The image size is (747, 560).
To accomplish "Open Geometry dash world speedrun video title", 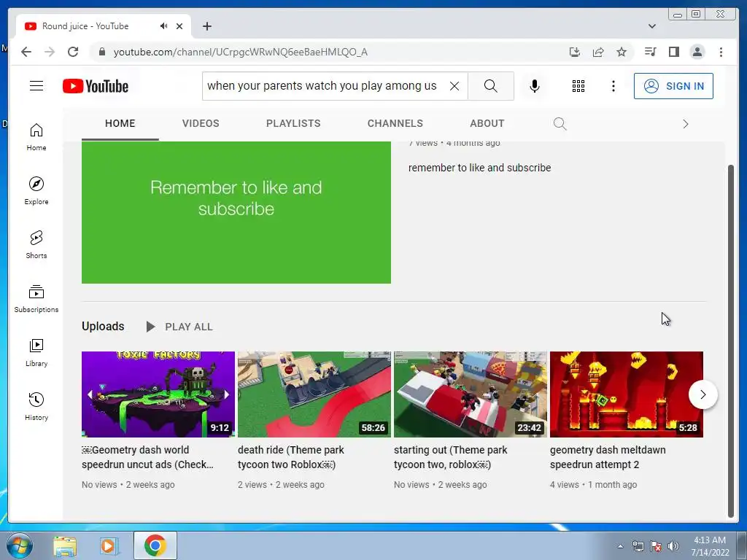I will click(147, 457).
